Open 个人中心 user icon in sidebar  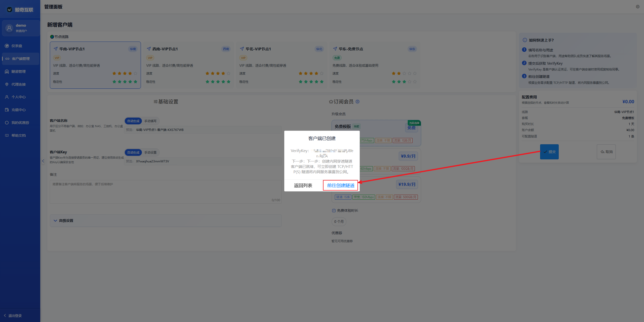[x=7, y=97]
